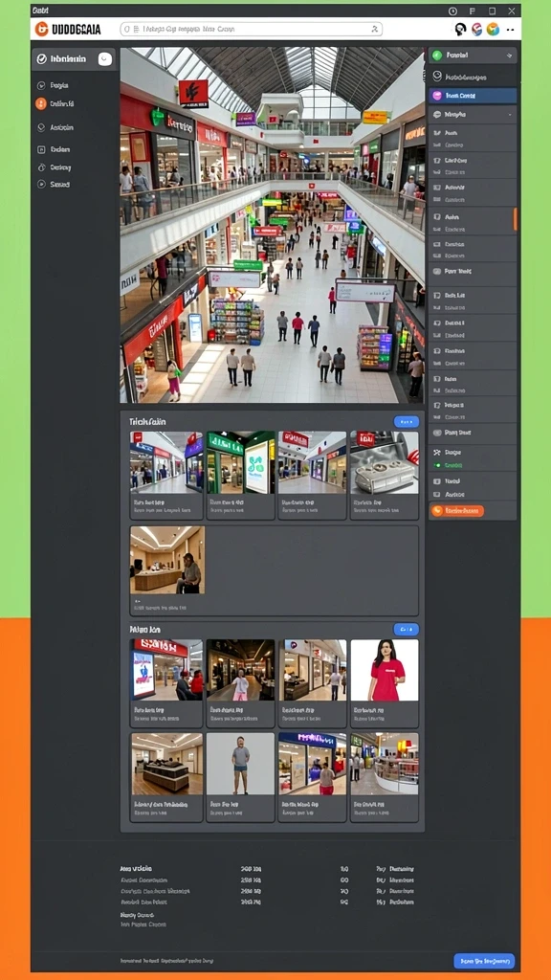This screenshot has height=980, width=551.
Task: Click the orange button ending the right panel
Action: tap(456, 511)
